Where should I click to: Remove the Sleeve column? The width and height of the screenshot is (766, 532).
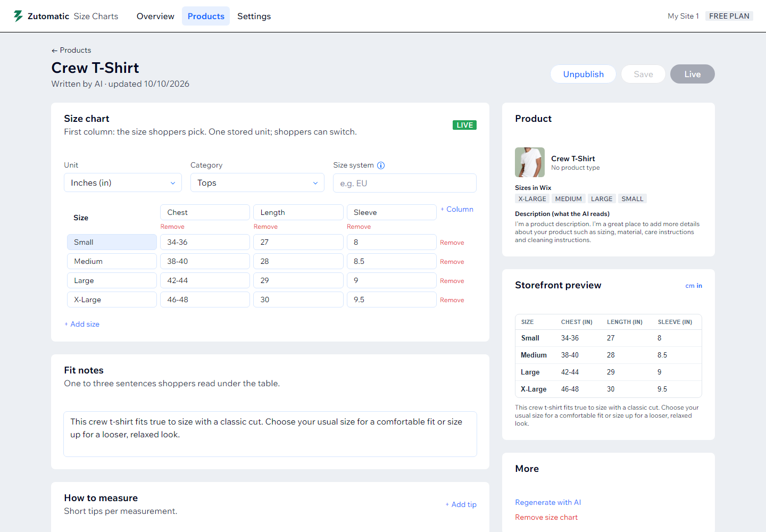click(359, 227)
